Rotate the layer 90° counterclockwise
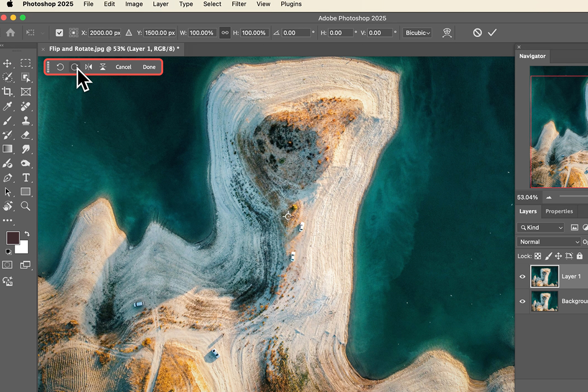 pyautogui.click(x=60, y=67)
